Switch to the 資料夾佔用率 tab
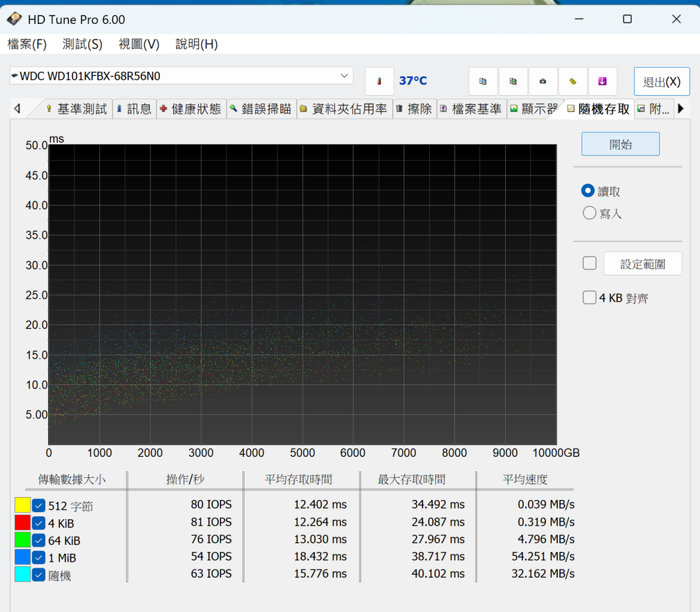This screenshot has width=700, height=612. tap(345, 109)
